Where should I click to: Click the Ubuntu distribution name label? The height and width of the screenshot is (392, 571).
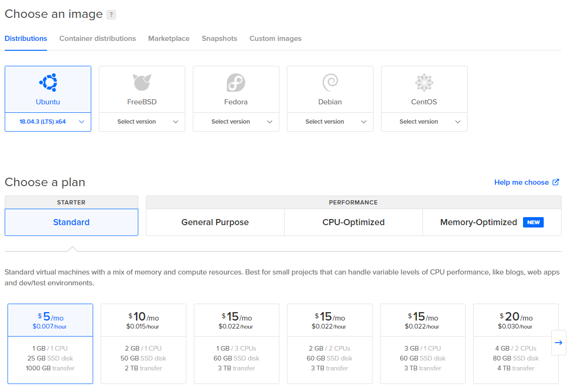[x=48, y=102]
